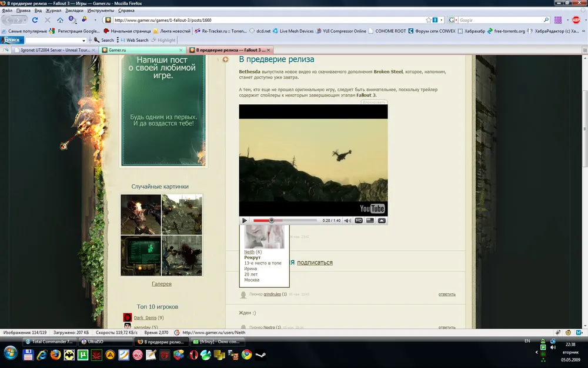Toggle HQ video quality

[358, 221]
